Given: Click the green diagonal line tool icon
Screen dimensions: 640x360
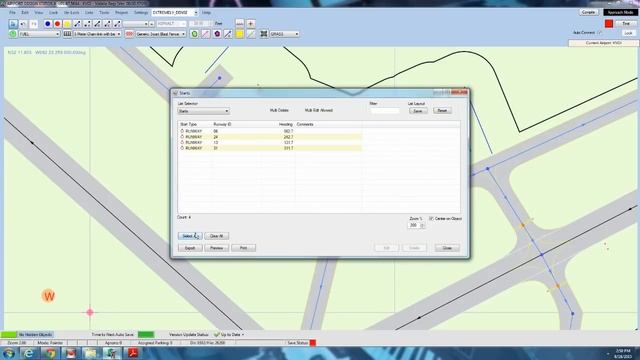Looking at the screenshot, I should pyautogui.click(x=251, y=34).
